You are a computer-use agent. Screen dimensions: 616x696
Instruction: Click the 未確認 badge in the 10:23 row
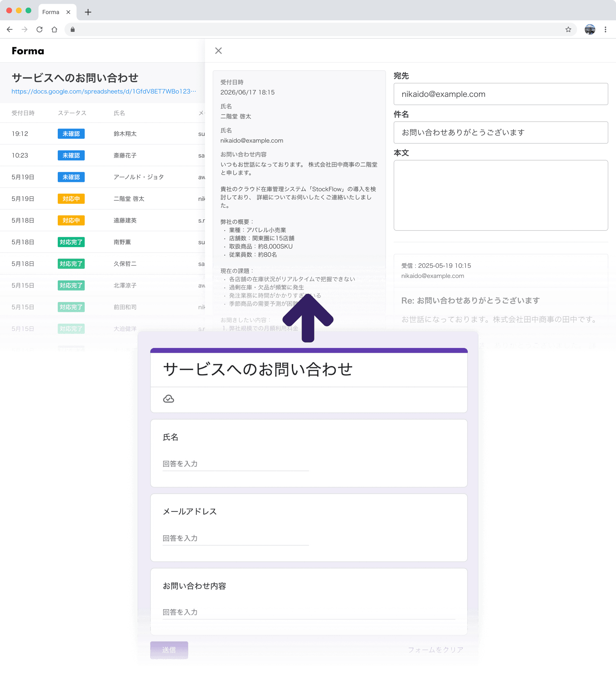(x=71, y=156)
